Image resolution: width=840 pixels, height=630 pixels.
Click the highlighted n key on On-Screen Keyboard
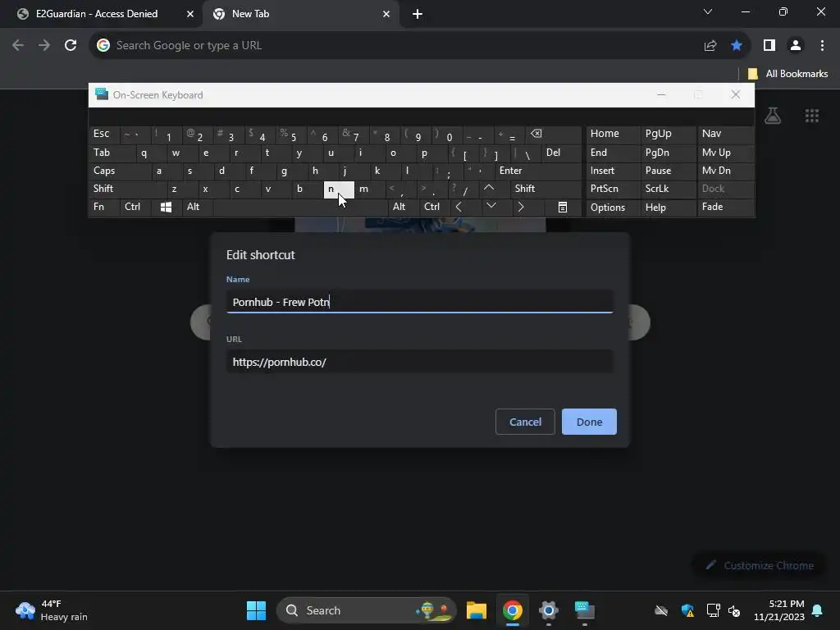(x=339, y=189)
